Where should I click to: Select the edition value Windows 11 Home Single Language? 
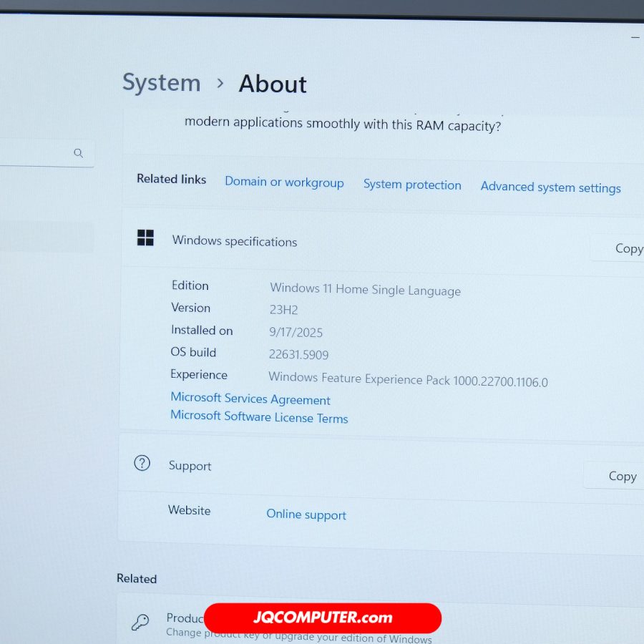pos(365,290)
